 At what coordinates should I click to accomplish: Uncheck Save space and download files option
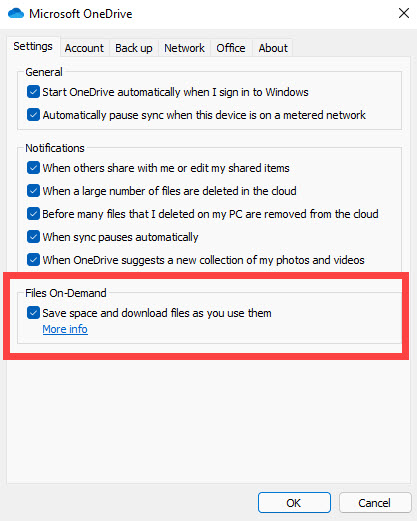coord(33,313)
